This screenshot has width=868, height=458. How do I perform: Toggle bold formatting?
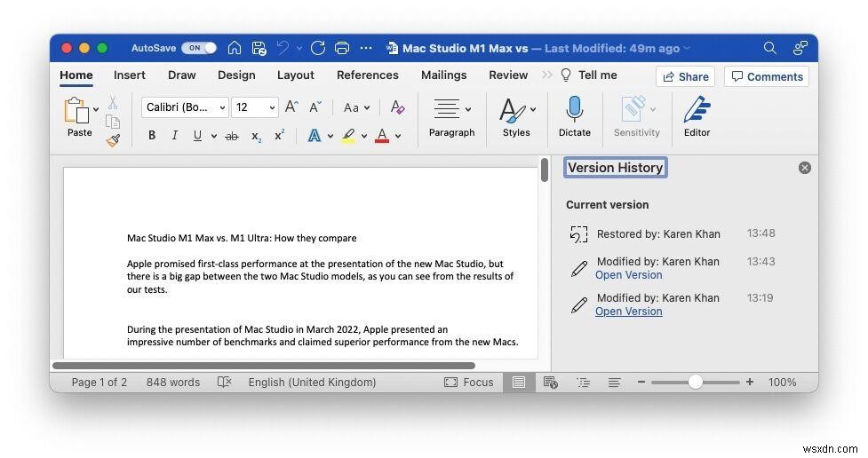click(152, 136)
